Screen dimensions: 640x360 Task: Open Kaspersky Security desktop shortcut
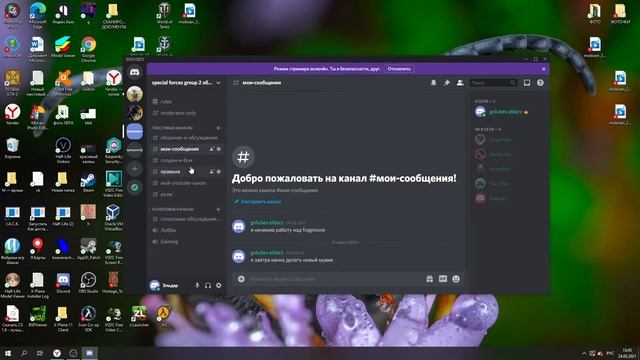pyautogui.click(x=113, y=151)
